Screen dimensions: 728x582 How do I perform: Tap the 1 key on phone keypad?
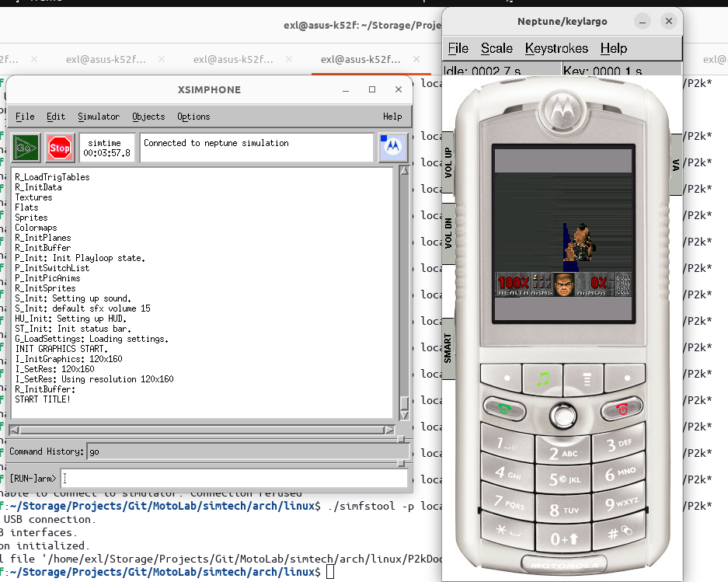tap(507, 444)
